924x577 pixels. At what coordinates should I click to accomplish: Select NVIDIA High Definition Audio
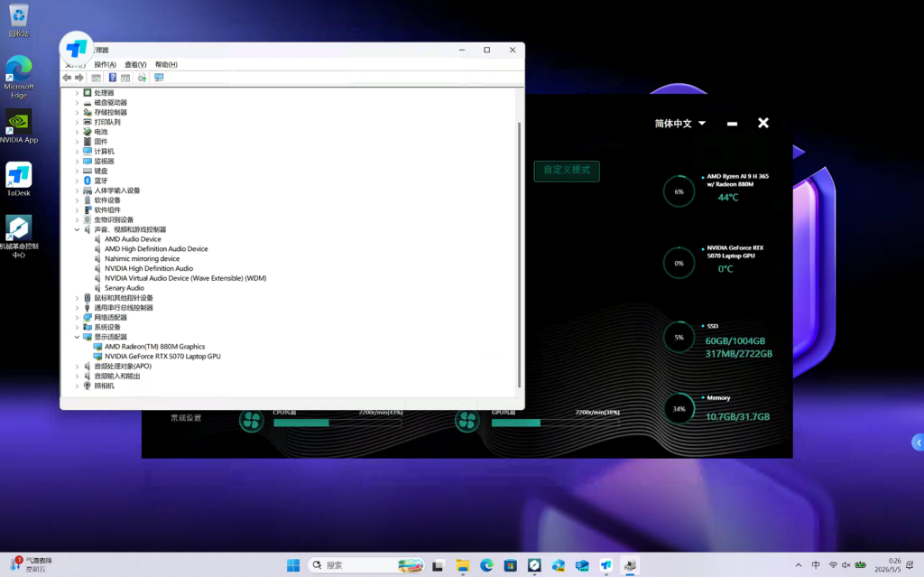click(x=149, y=268)
